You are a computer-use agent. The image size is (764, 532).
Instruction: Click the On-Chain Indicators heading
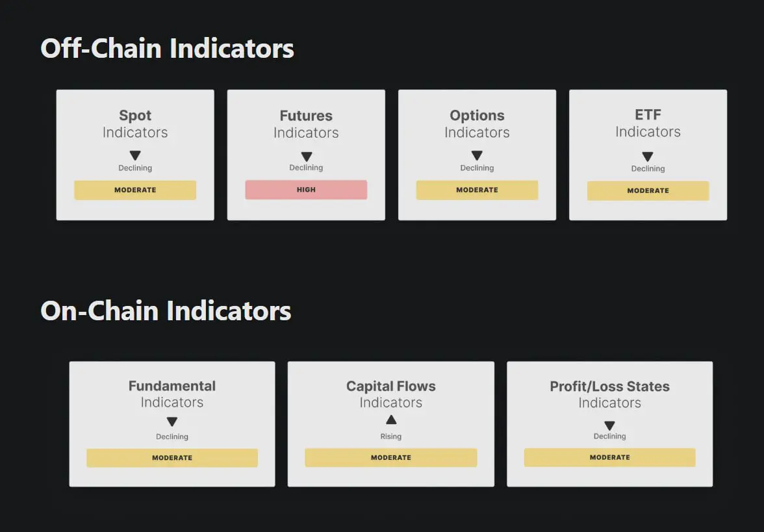166,310
